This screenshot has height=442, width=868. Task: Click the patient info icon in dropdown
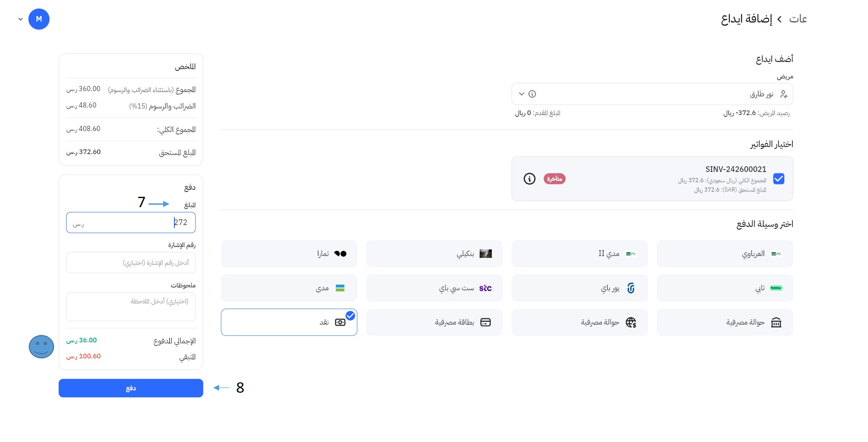[x=532, y=94]
